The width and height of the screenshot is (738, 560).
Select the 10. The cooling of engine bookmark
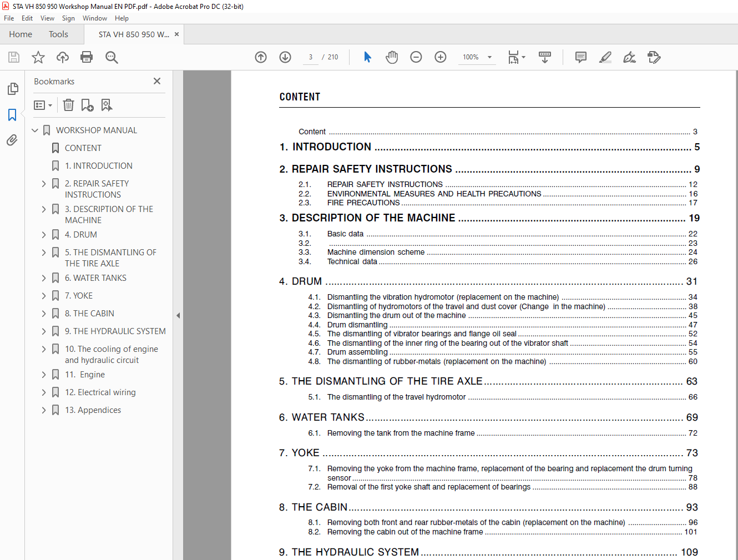112,355
